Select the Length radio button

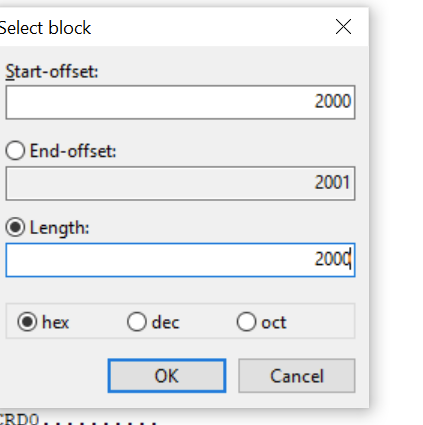coord(15,227)
